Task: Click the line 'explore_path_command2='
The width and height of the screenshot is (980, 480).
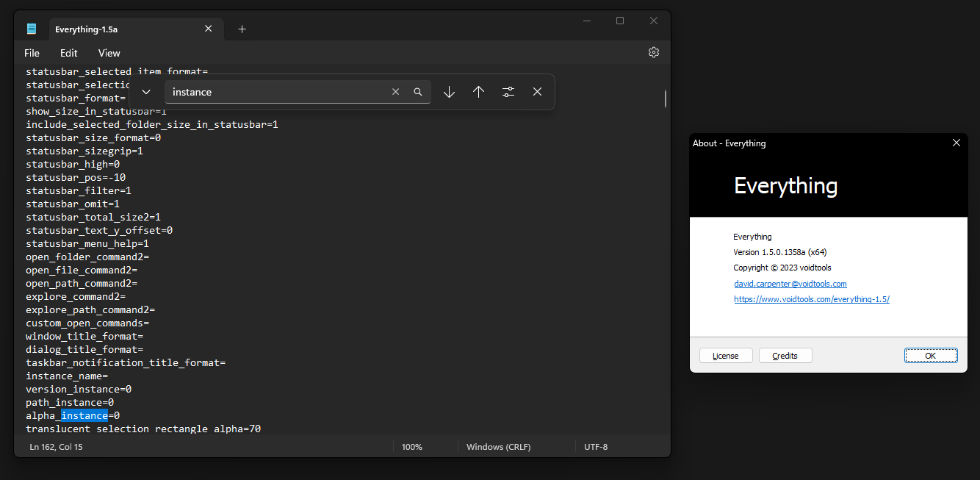Action: point(90,309)
